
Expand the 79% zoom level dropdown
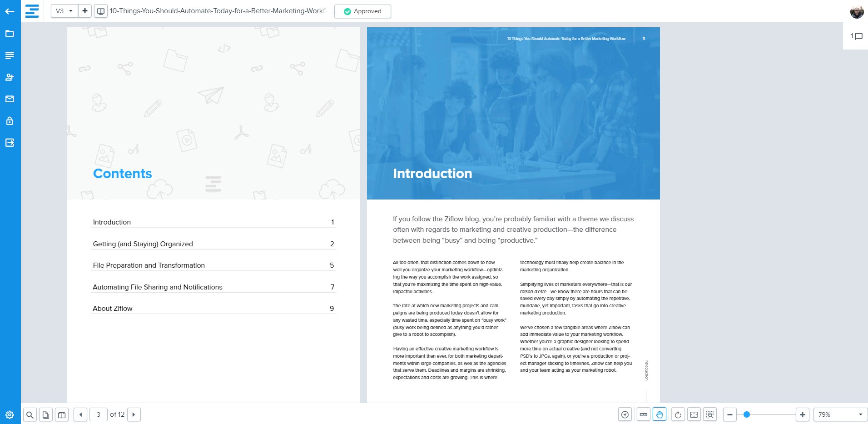pyautogui.click(x=839, y=414)
